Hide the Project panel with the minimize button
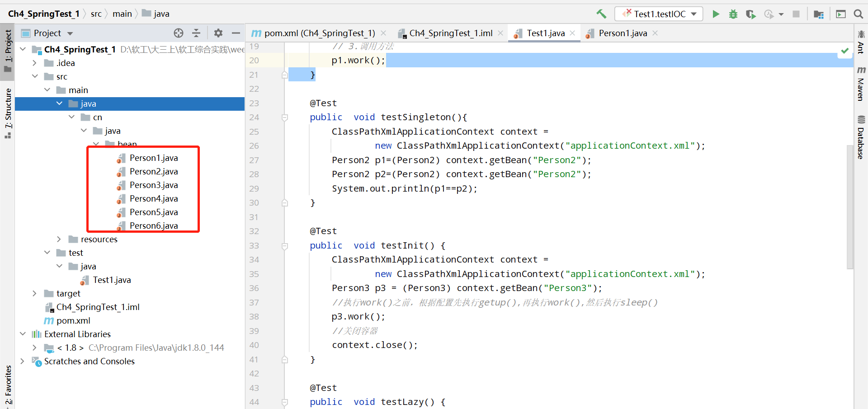This screenshot has width=868, height=409. click(x=236, y=33)
